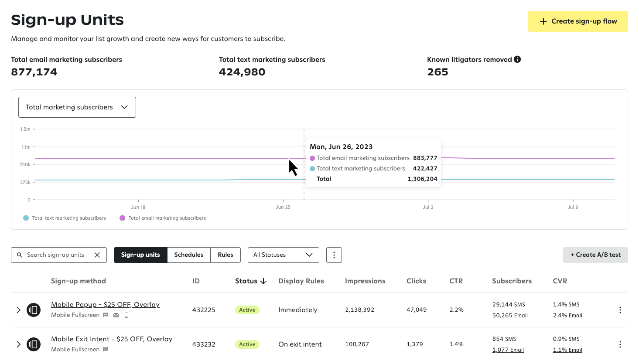Click the mobile device icon next to envelope icon
Image resolution: width=639 pixels, height=364 pixels.
click(x=126, y=315)
